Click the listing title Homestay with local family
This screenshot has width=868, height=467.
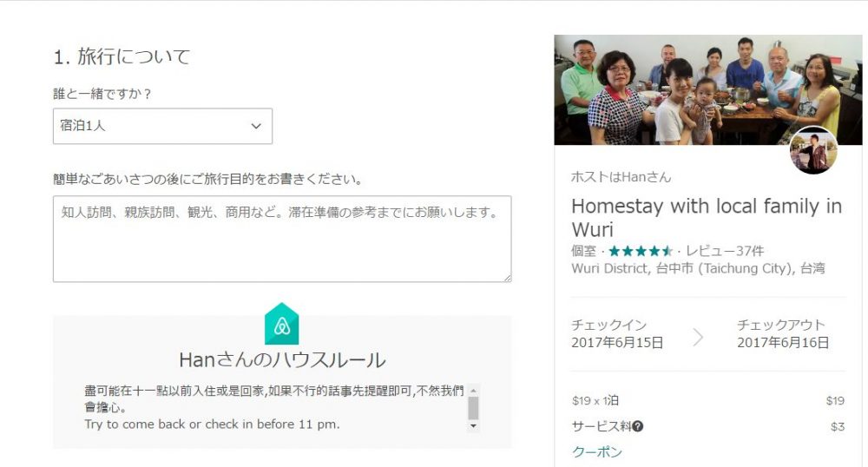707,218
